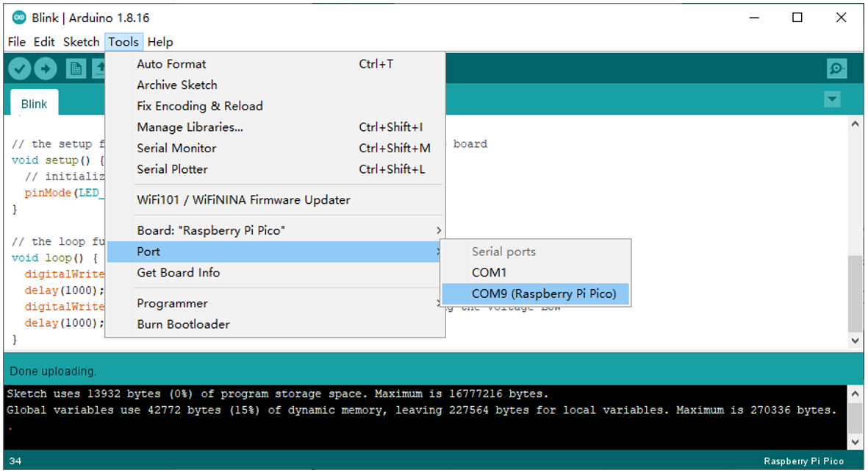This screenshot has width=868, height=473.
Task: Click the Upload arrow toolbar icon
Action: [x=46, y=68]
